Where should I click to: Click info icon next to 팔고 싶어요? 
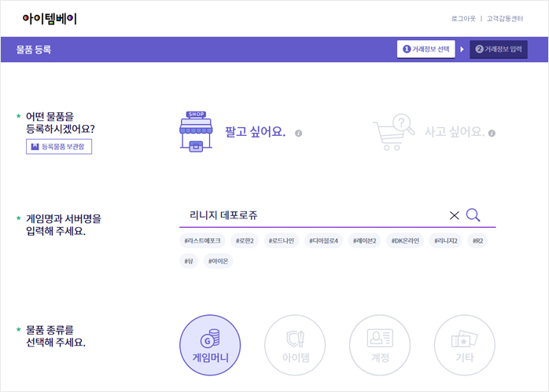pyautogui.click(x=298, y=134)
